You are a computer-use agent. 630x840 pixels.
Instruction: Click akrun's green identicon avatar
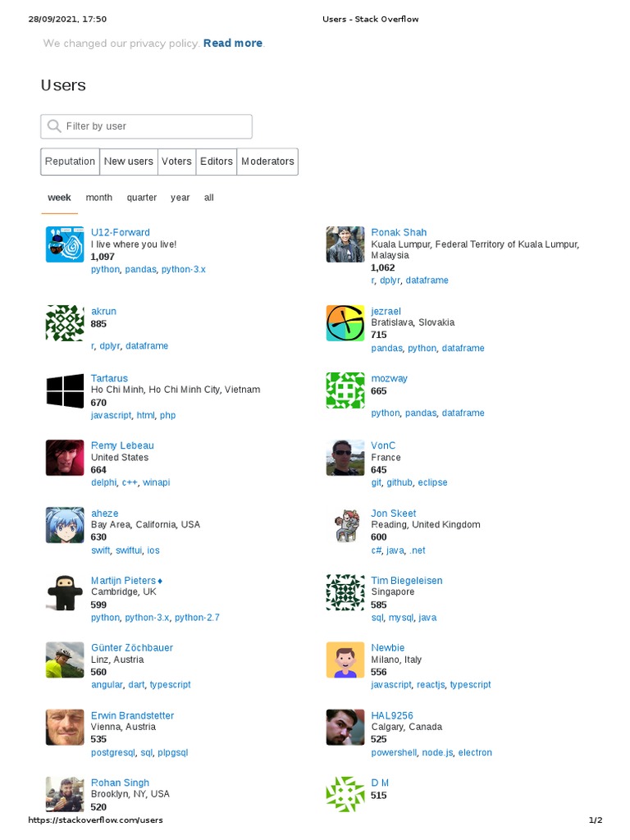(65, 323)
